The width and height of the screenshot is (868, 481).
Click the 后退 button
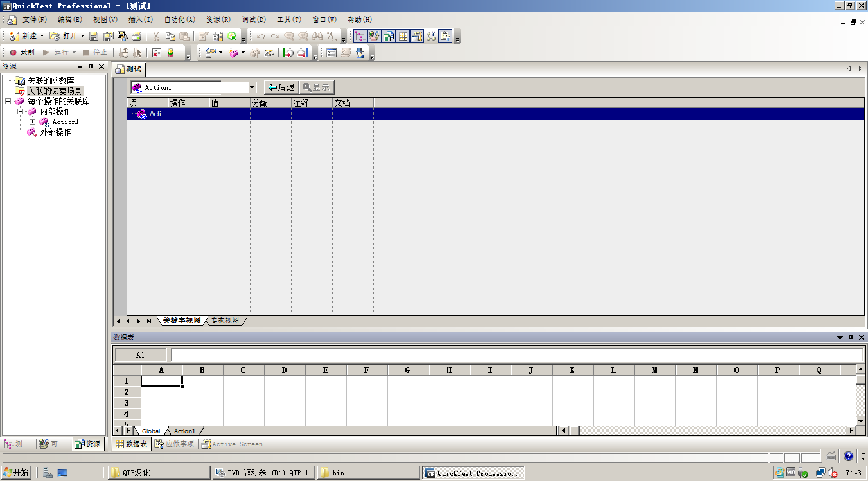[280, 87]
